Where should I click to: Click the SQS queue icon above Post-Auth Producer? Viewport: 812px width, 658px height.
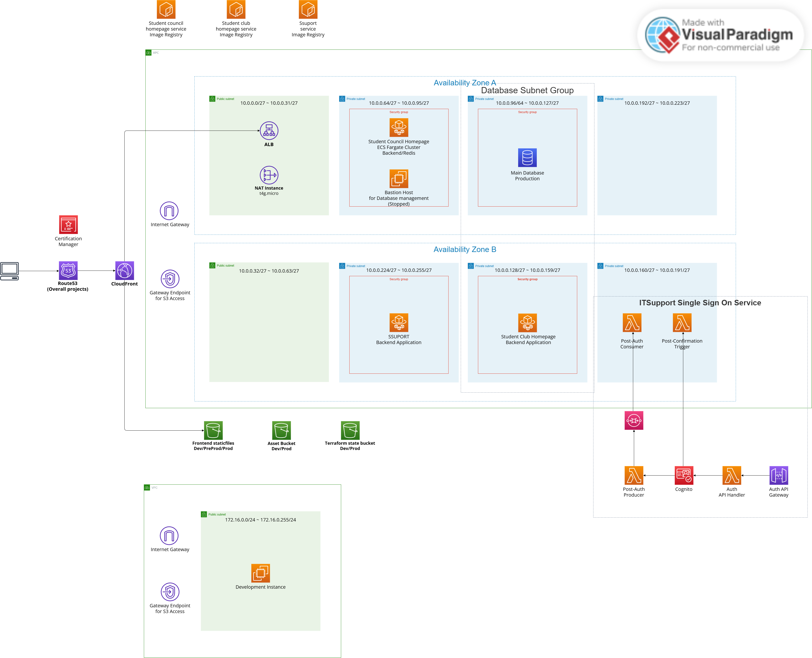(x=633, y=420)
